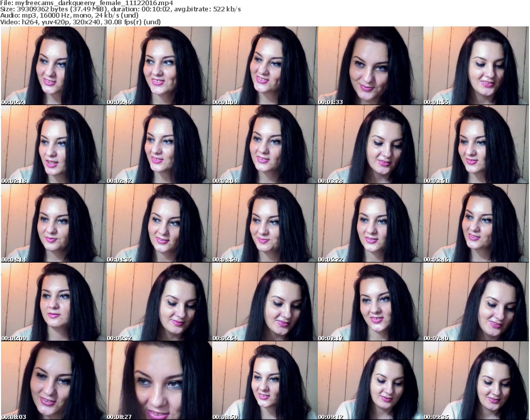Select the 'Video: h264, yuv420p' line
Viewport: 530px width, 420px height.
[80, 22]
